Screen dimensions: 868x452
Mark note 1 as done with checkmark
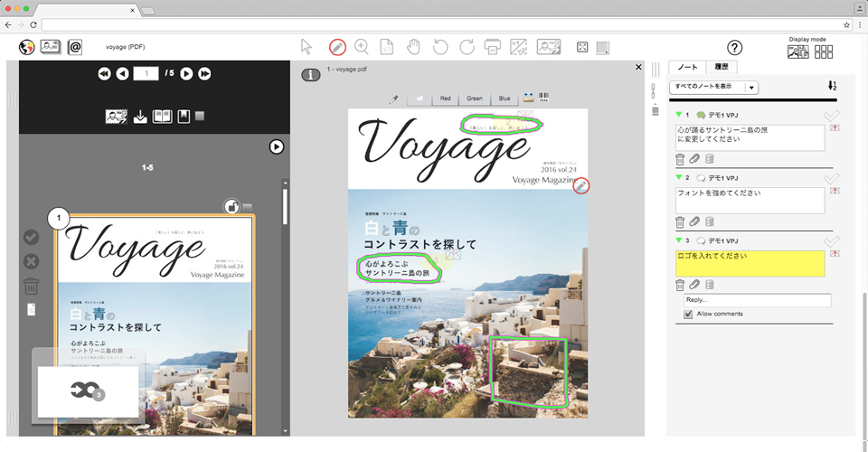(831, 116)
